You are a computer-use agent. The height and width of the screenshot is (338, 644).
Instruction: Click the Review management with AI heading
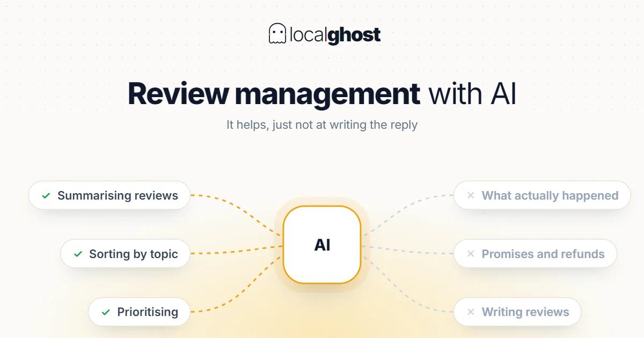coord(322,93)
